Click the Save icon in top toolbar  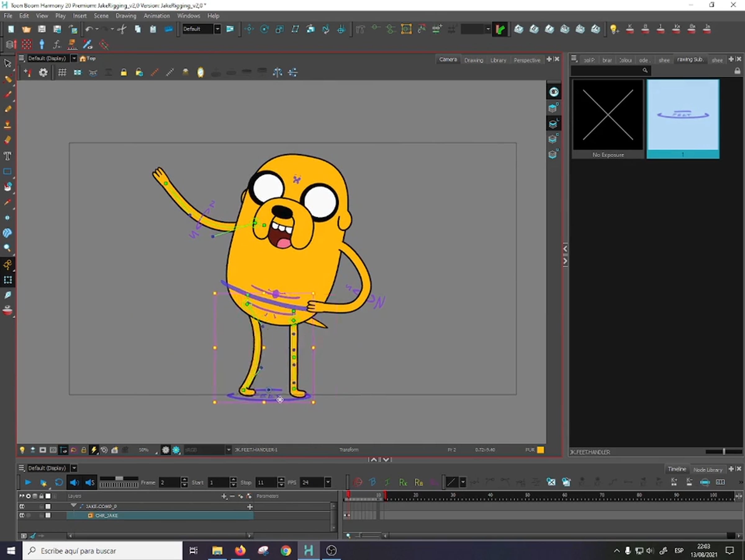pos(42,29)
